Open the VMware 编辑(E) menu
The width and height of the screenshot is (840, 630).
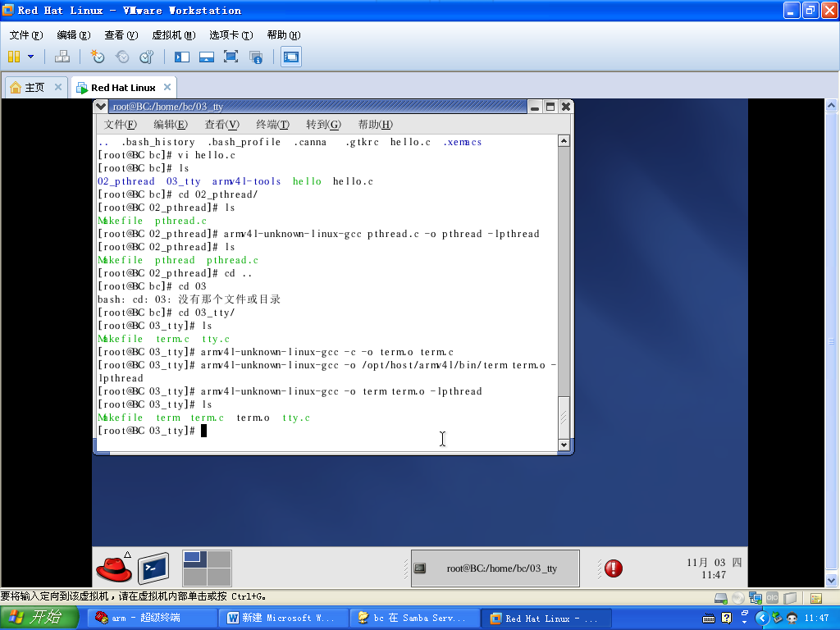(x=73, y=34)
